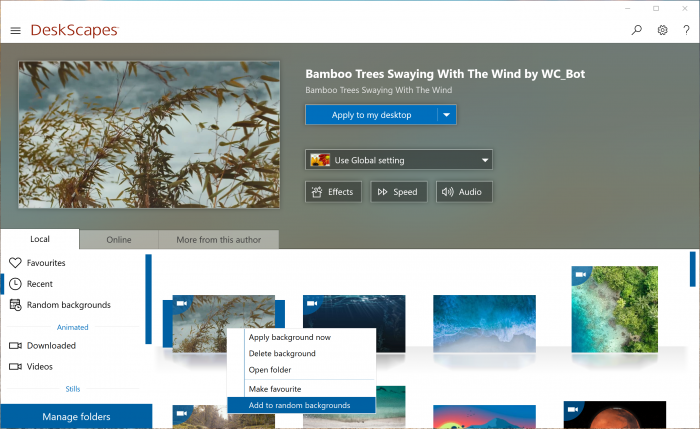Select Downloaded in sidebar

(x=51, y=346)
